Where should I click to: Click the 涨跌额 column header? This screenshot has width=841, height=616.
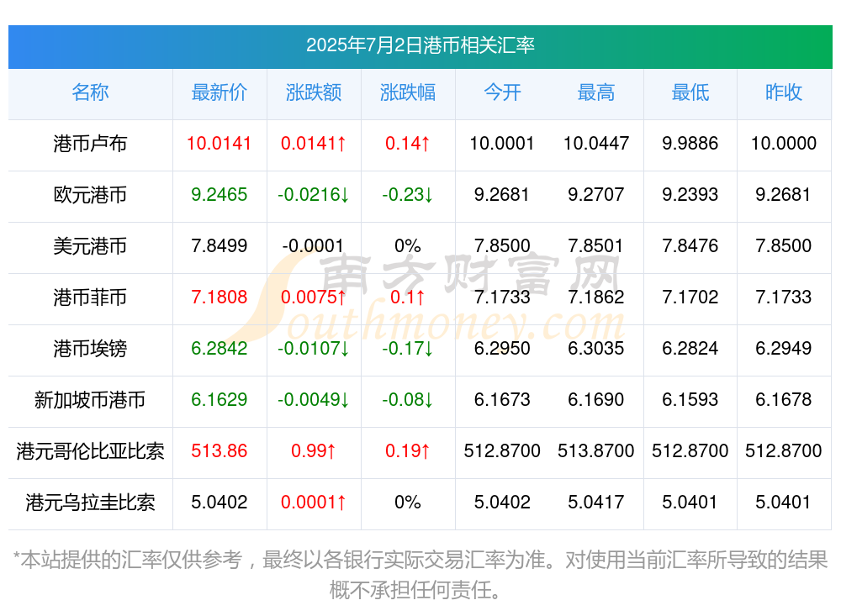(x=314, y=92)
